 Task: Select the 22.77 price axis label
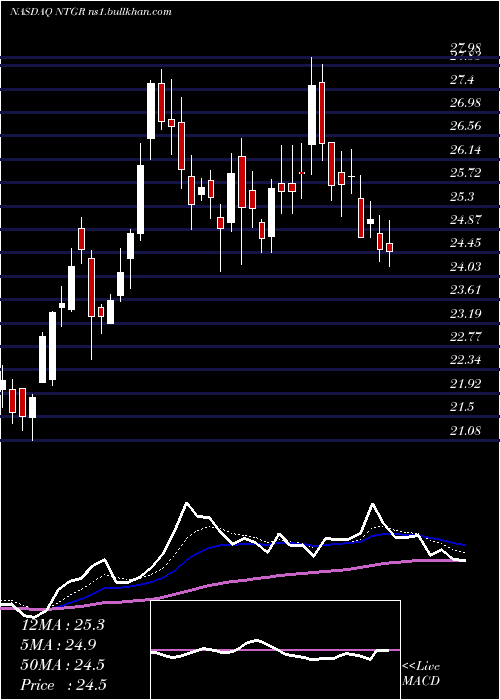tap(466, 337)
